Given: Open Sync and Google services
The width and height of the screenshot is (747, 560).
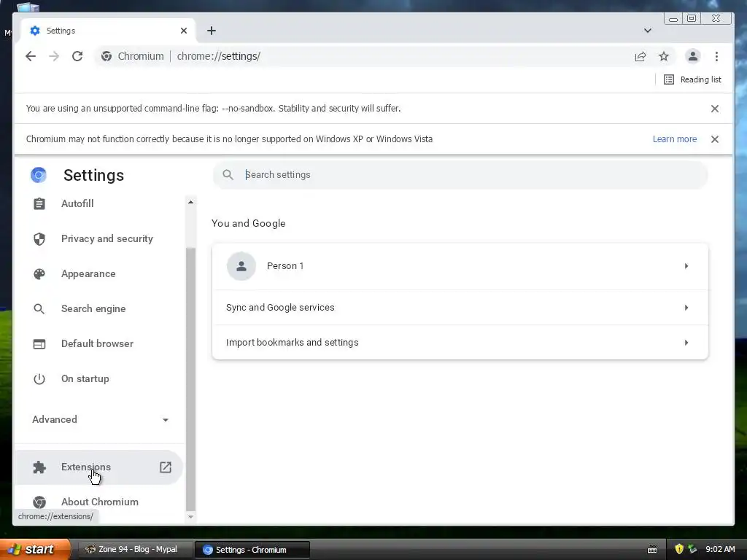Looking at the screenshot, I should (460, 308).
